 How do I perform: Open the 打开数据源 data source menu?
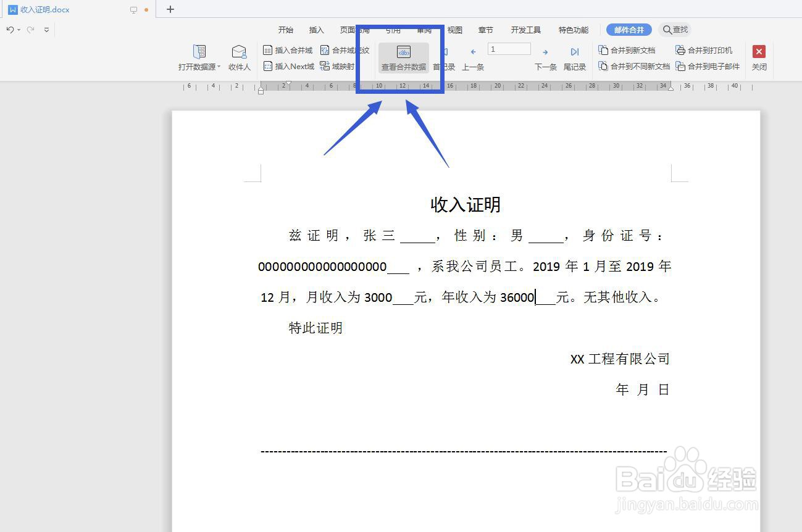pos(199,57)
